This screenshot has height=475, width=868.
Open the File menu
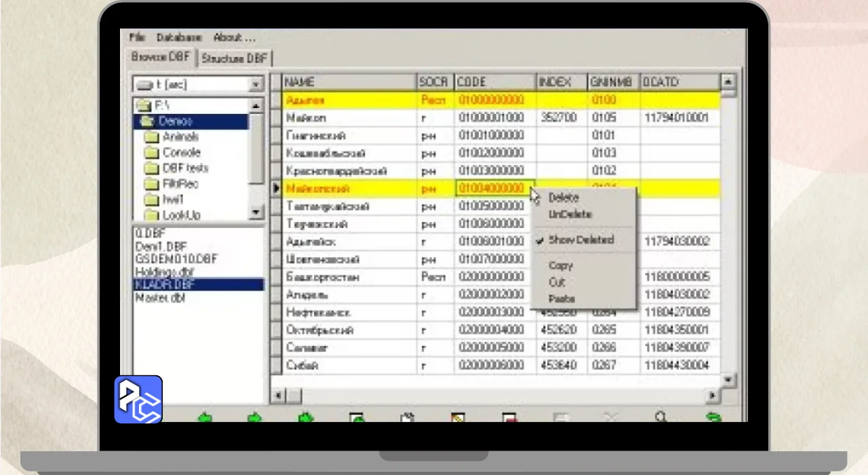coord(137,37)
